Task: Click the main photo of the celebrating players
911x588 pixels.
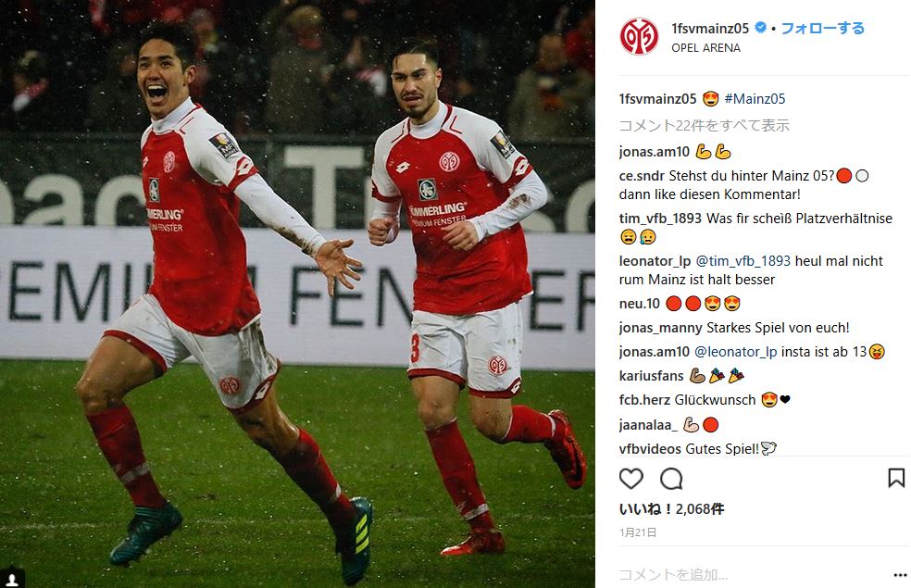Action: point(297,294)
